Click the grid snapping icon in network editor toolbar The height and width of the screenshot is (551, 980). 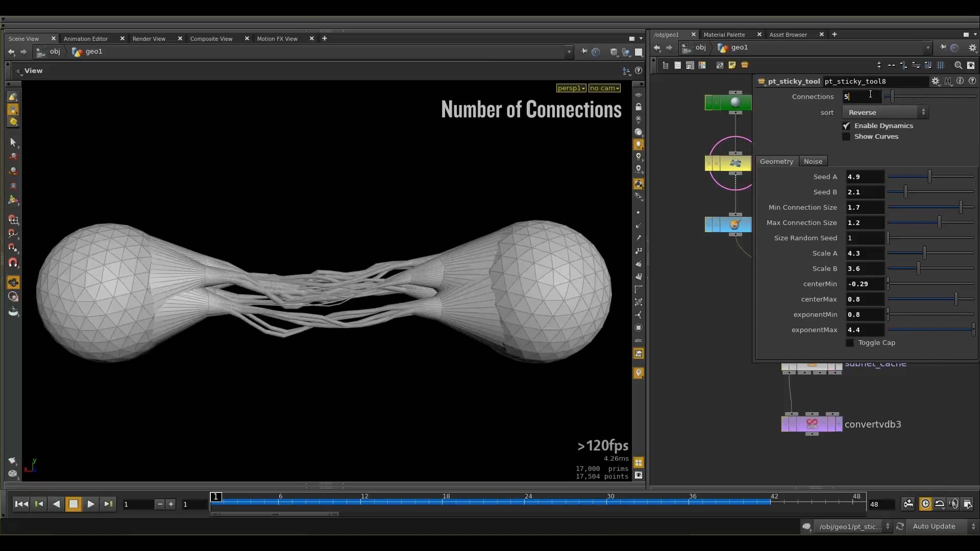[941, 65]
